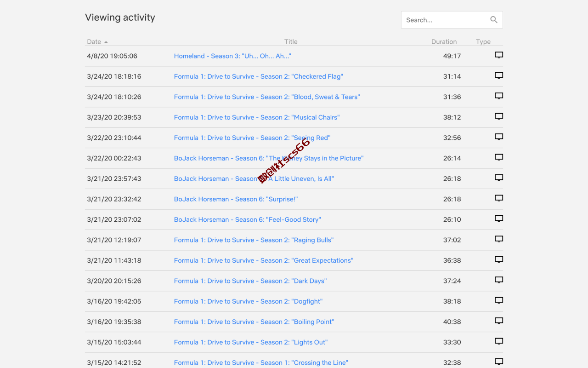This screenshot has height=368, width=588.
Task: Sort by the Duration column header
Action: tap(444, 42)
